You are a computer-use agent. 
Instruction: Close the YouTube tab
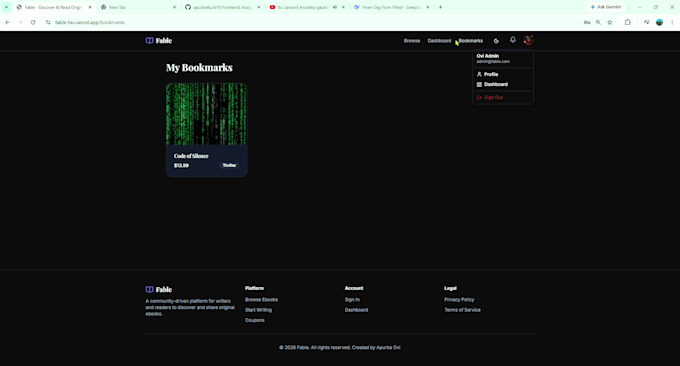click(343, 7)
